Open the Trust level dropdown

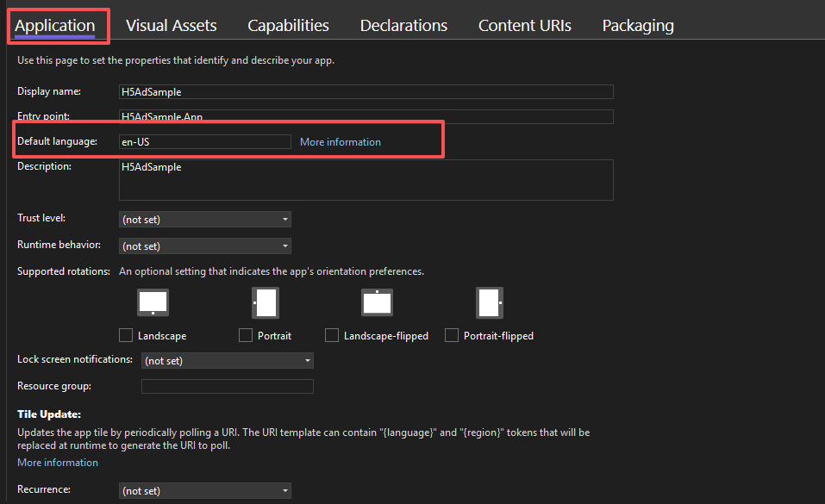click(x=204, y=220)
